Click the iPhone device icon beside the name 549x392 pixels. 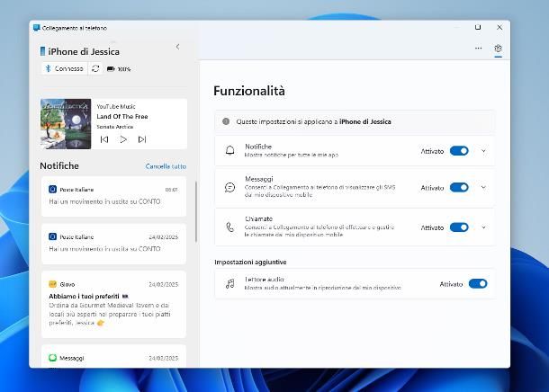point(42,51)
